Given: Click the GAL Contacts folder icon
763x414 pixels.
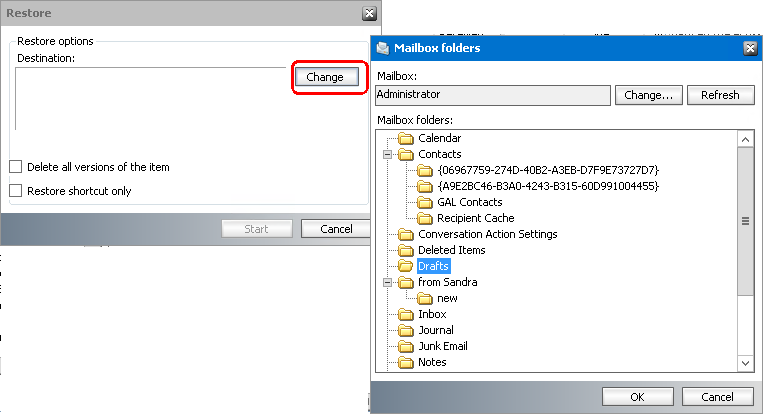Looking at the screenshot, I should 425,202.
